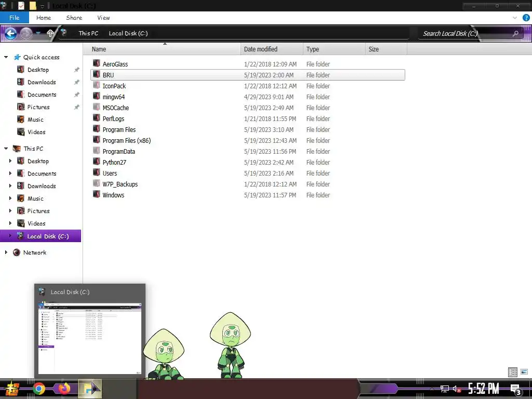
Task: Switch to the Share ribbon tab
Action: point(74,18)
